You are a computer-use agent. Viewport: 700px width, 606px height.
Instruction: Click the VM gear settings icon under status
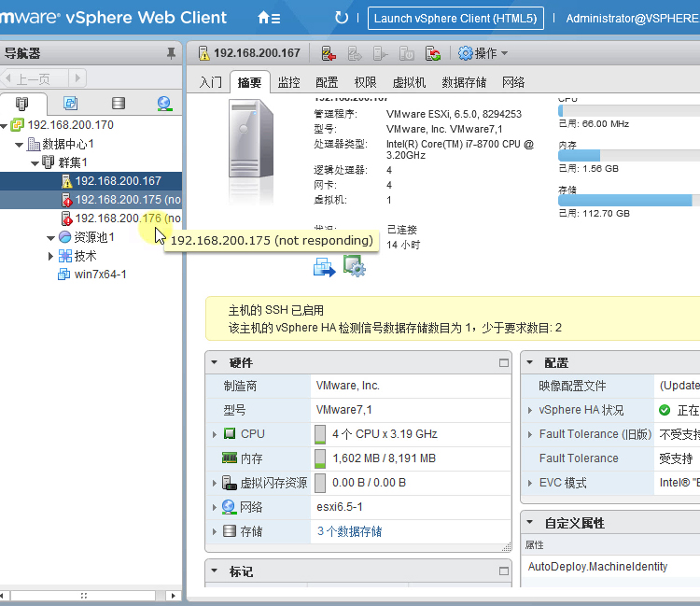click(355, 266)
